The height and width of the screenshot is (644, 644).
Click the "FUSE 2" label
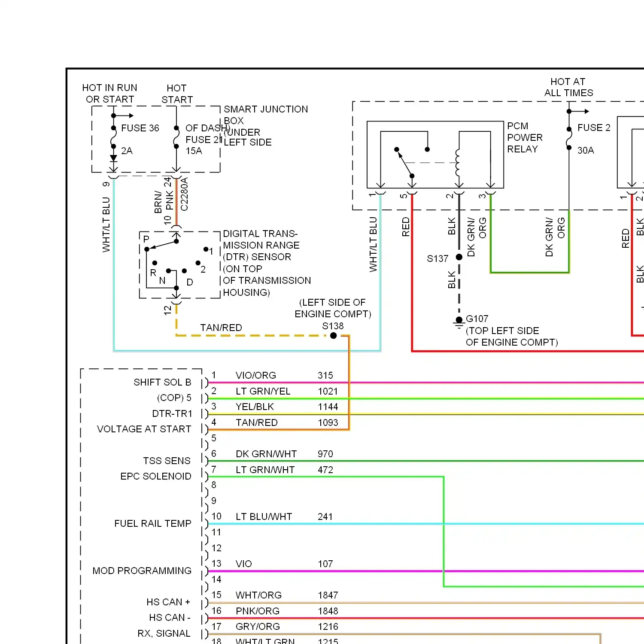click(594, 128)
